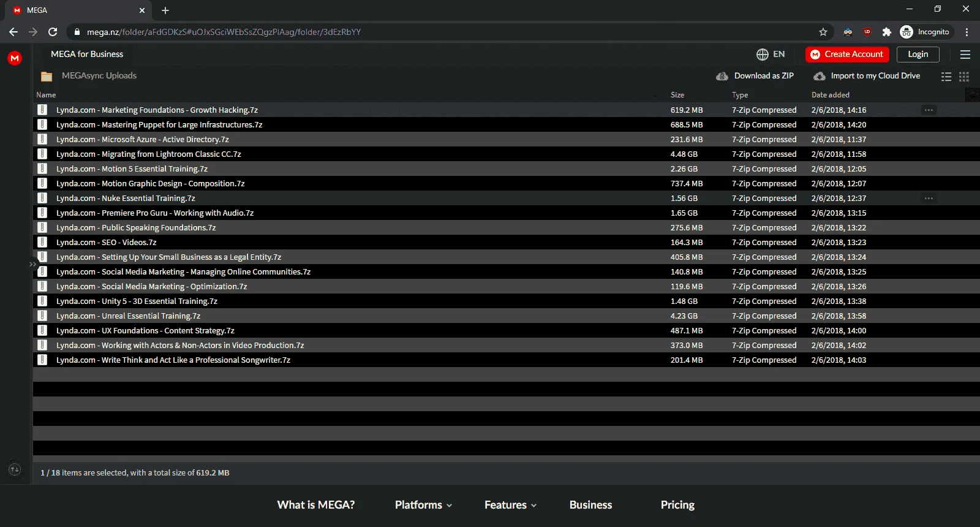Open options for Nuke Essential Training row
The width and height of the screenshot is (980, 527).
929,199
